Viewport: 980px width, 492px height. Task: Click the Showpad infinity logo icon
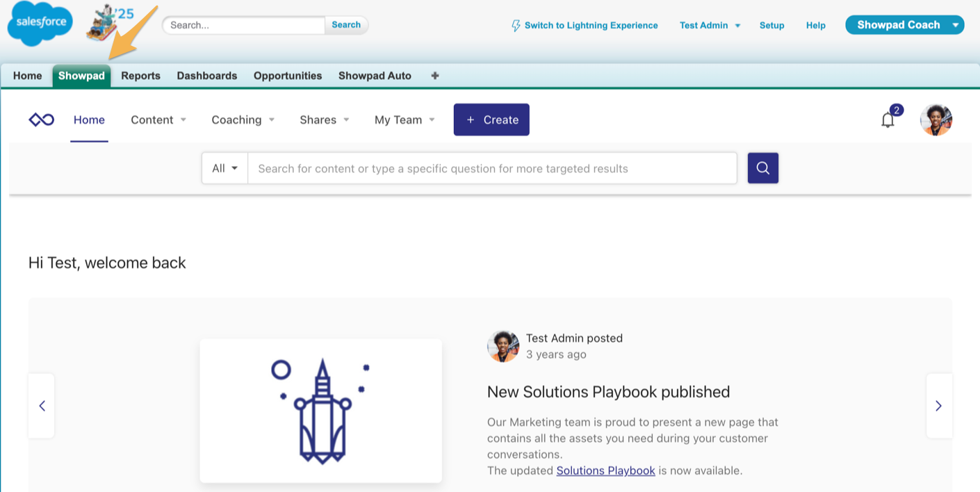42,120
